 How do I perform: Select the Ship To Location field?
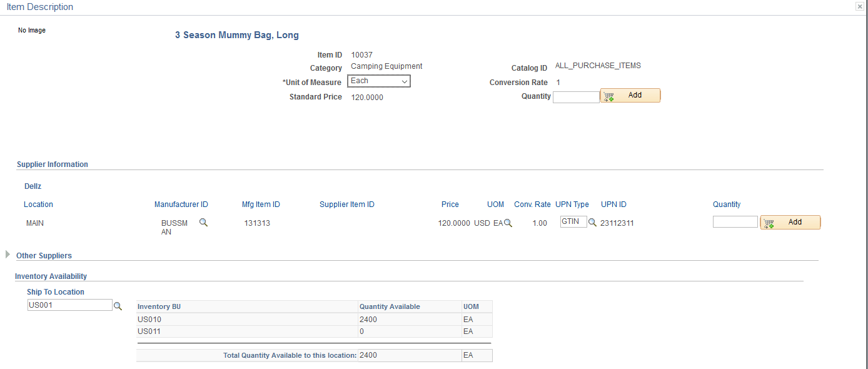(69, 305)
